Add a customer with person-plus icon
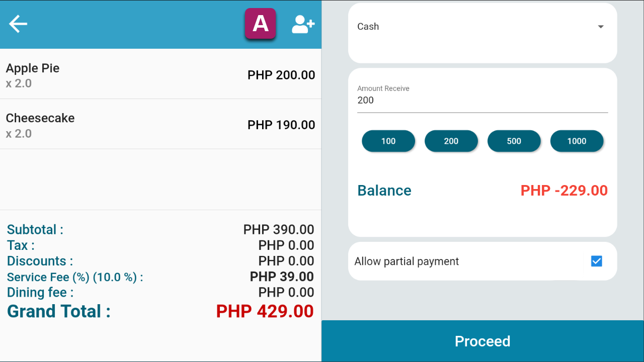644x362 pixels. click(303, 24)
